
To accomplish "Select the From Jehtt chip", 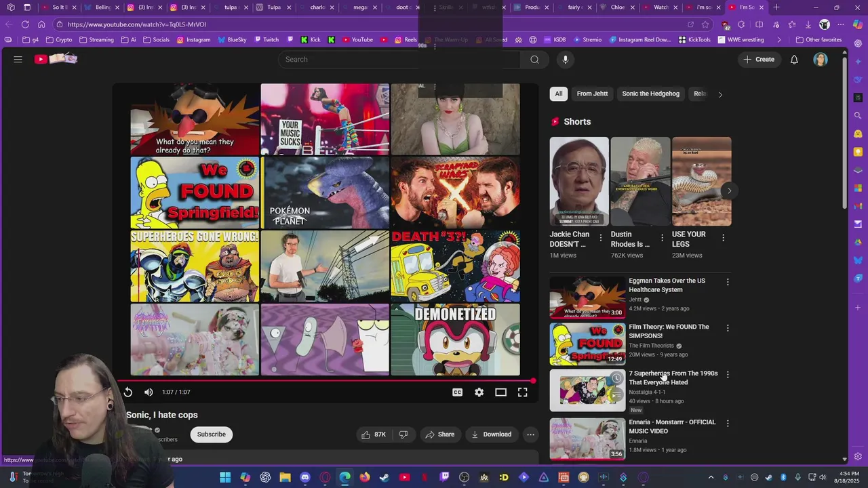I will point(592,94).
